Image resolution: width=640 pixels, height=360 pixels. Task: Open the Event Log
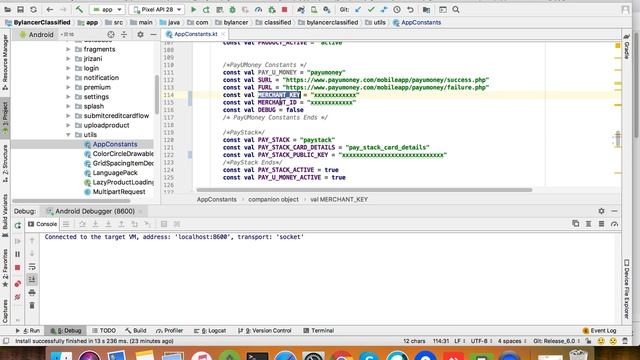(x=599, y=331)
